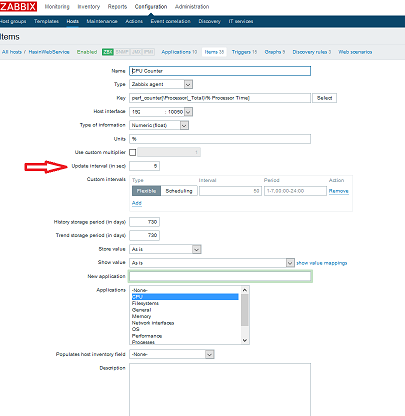Go to IT services submenu
Screen dimensions: 405x416
pos(241,21)
